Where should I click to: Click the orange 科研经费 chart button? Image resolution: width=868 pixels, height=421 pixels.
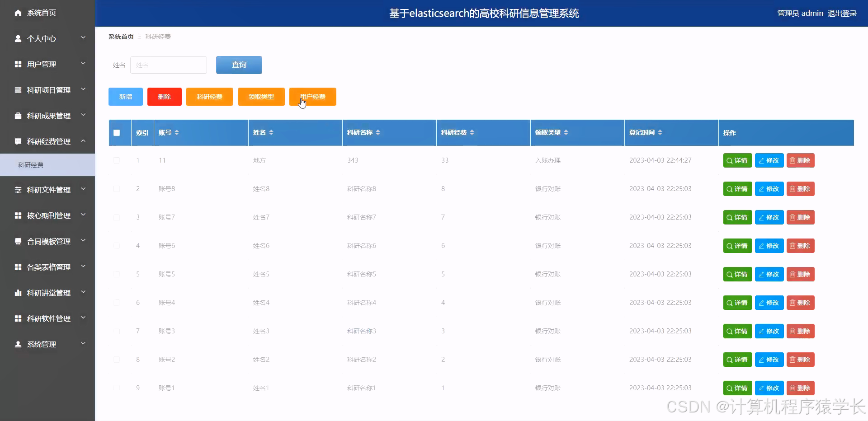[210, 97]
